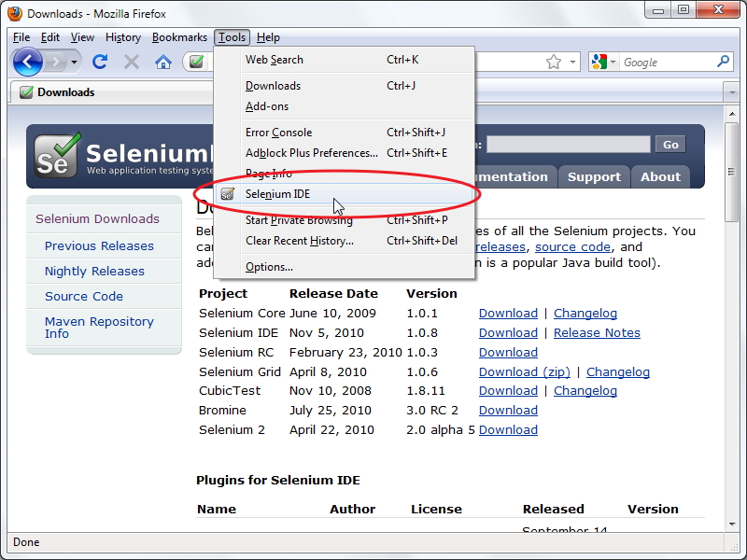Click the Selenium IDE menu icon
The height and width of the screenshot is (560, 747).
coord(227,194)
